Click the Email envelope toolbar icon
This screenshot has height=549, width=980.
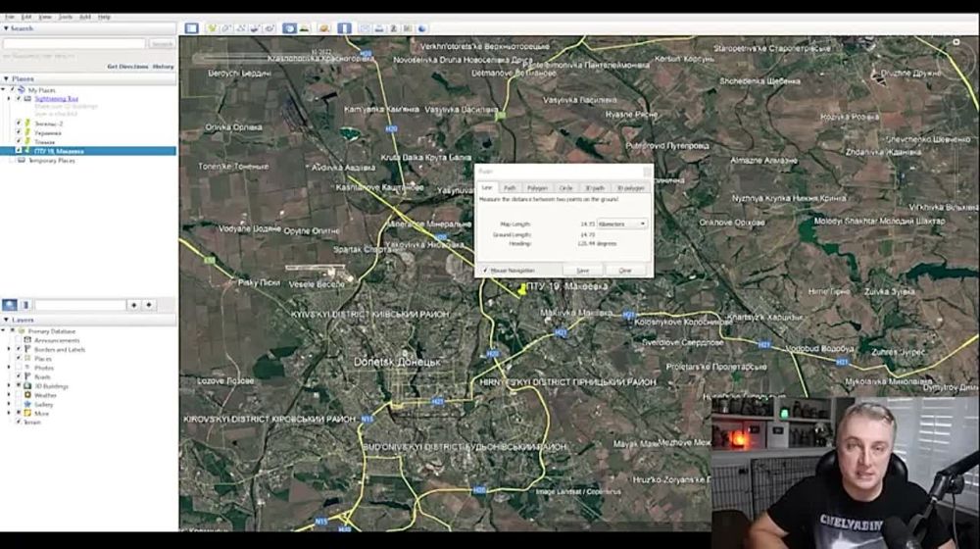365,28
